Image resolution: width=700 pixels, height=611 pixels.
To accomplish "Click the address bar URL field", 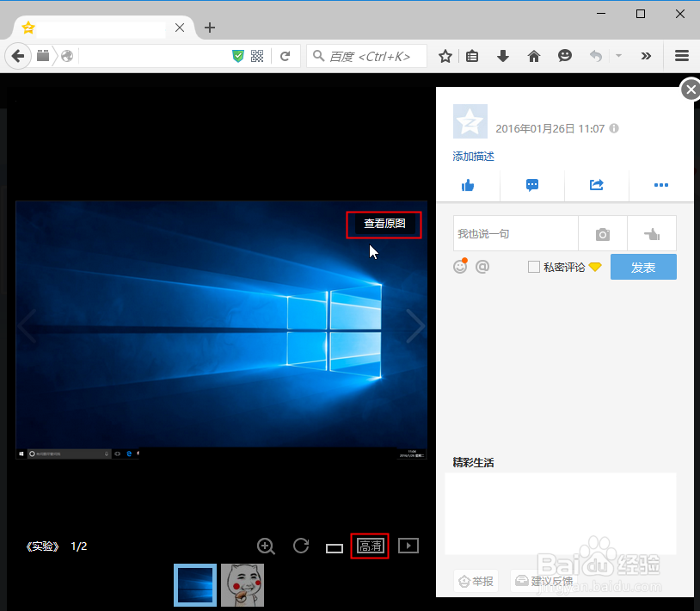I will [x=154, y=56].
